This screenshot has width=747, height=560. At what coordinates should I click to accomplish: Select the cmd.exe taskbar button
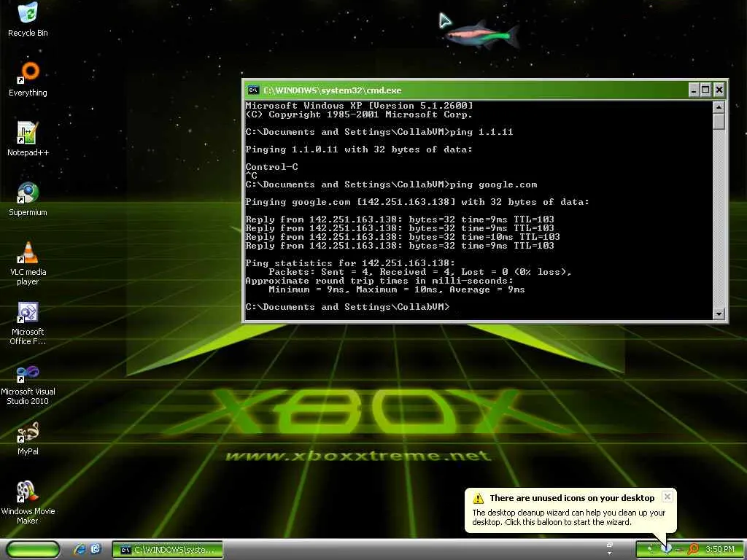[x=167, y=550]
